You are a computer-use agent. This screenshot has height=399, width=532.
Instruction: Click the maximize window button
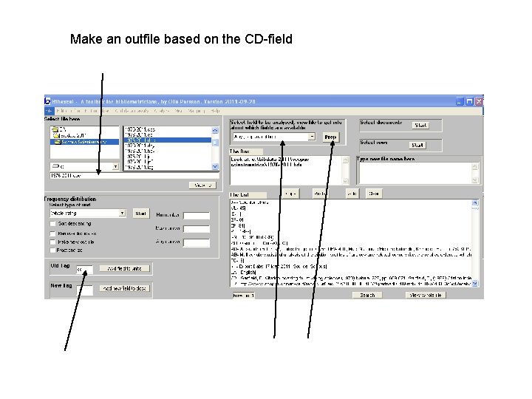(x=470, y=101)
